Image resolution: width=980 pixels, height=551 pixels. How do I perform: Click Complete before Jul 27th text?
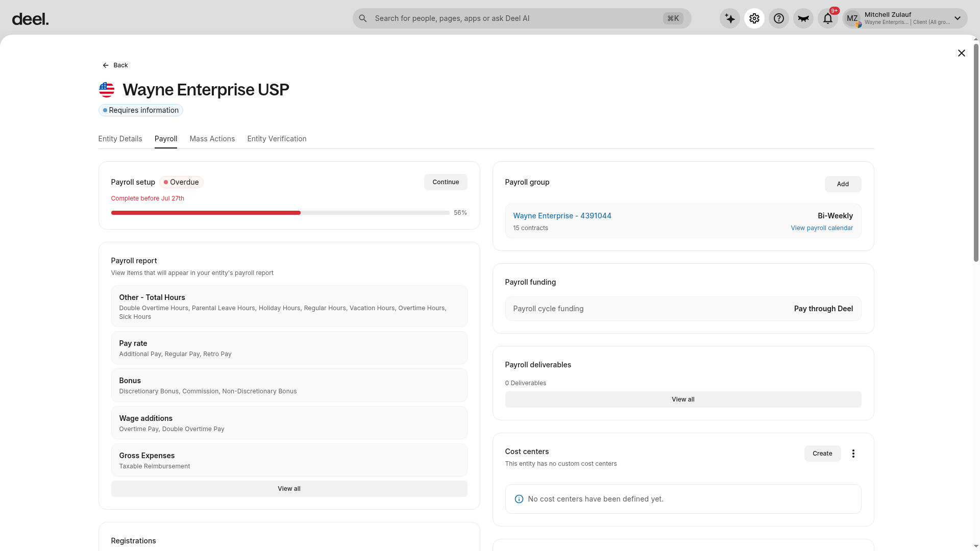[x=148, y=198]
